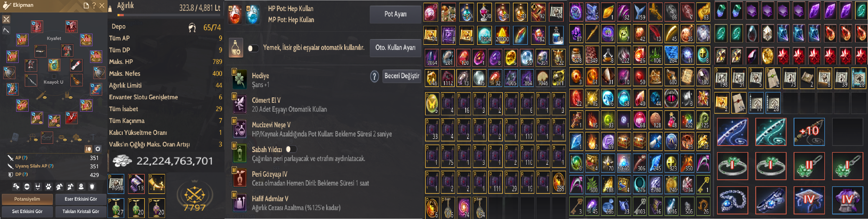This screenshot has width=868, height=219.
Task: Open the Pot Ayarı button
Action: pyautogui.click(x=395, y=14)
